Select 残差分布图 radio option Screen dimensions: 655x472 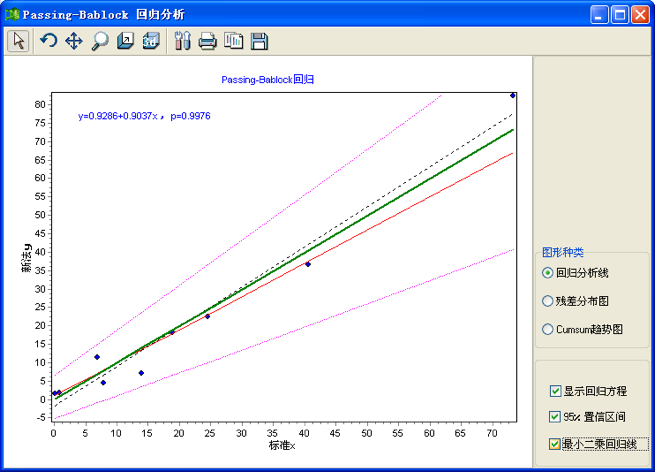pos(548,301)
